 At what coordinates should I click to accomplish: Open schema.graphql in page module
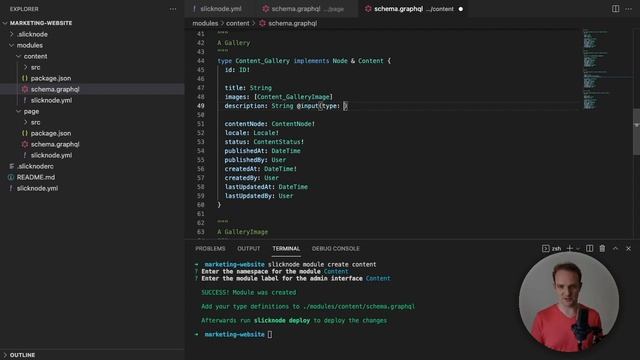pos(55,144)
